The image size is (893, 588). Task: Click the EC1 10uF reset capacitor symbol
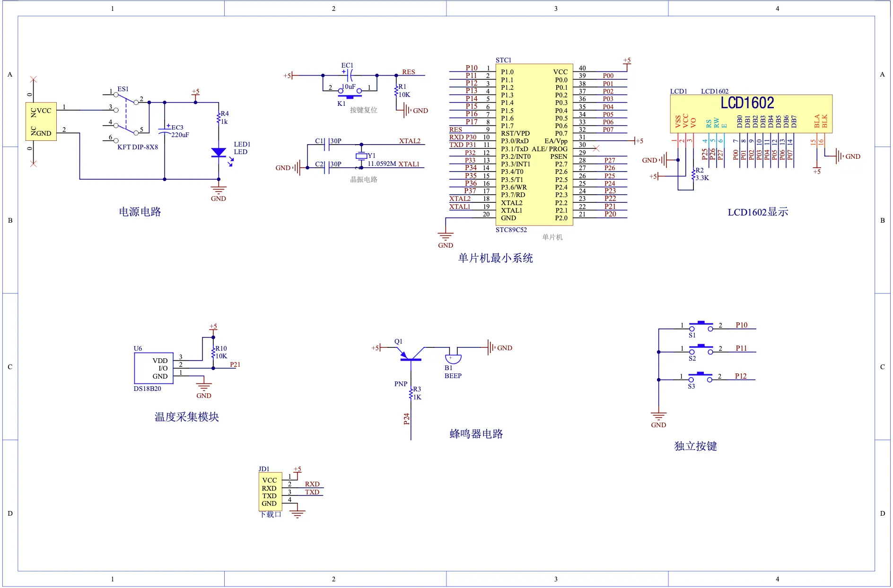350,75
